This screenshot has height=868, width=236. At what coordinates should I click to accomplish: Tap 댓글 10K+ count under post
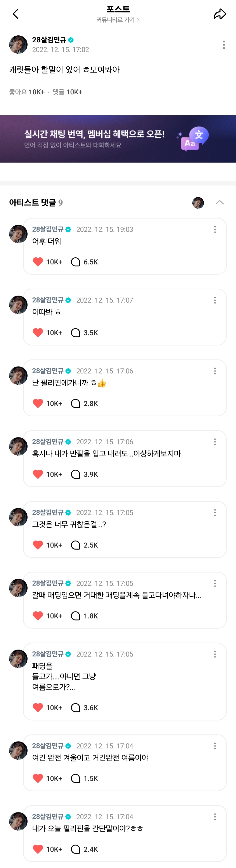pyautogui.click(x=68, y=92)
